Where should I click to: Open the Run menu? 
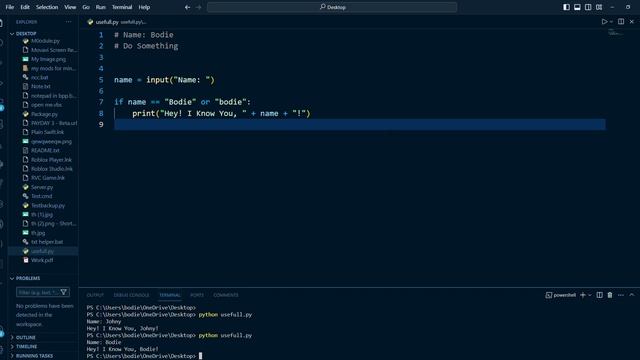[100, 7]
